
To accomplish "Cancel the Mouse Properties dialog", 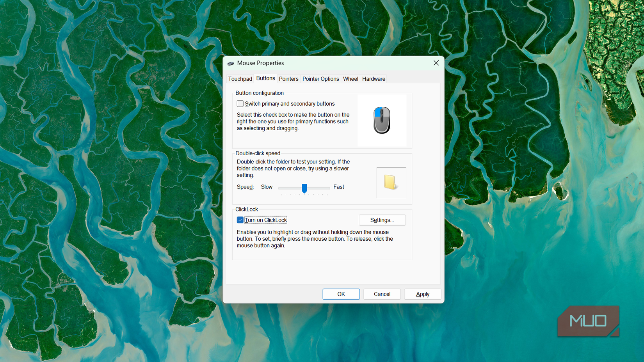I will (382, 294).
